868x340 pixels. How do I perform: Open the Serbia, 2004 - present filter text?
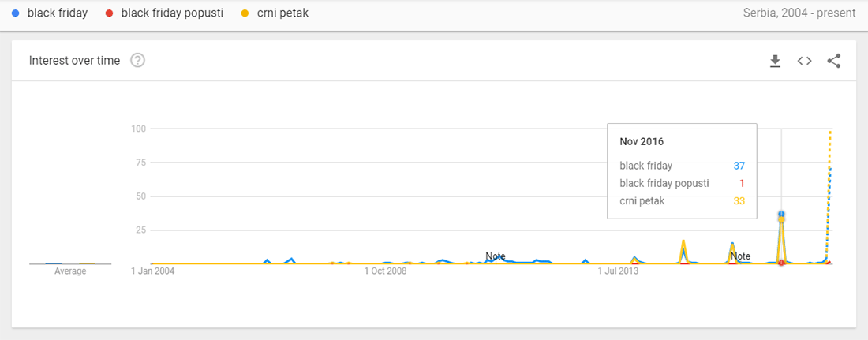tap(799, 13)
